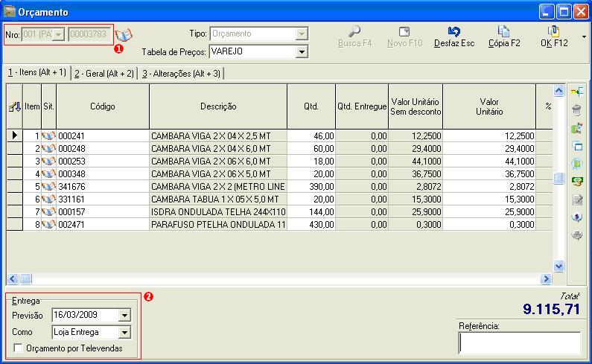592x364 pixels.
Task: Click quantity cell 390,00
Action: tap(311, 187)
